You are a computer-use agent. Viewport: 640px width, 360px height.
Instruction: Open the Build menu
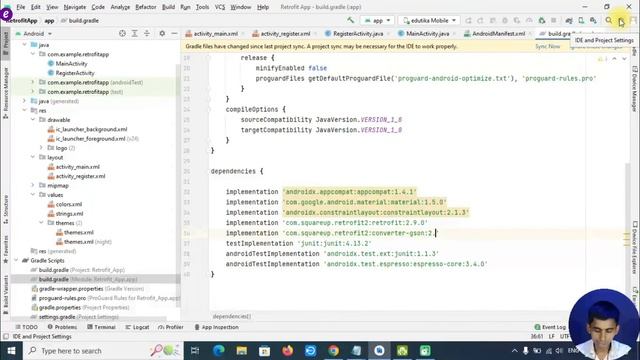[168, 7]
